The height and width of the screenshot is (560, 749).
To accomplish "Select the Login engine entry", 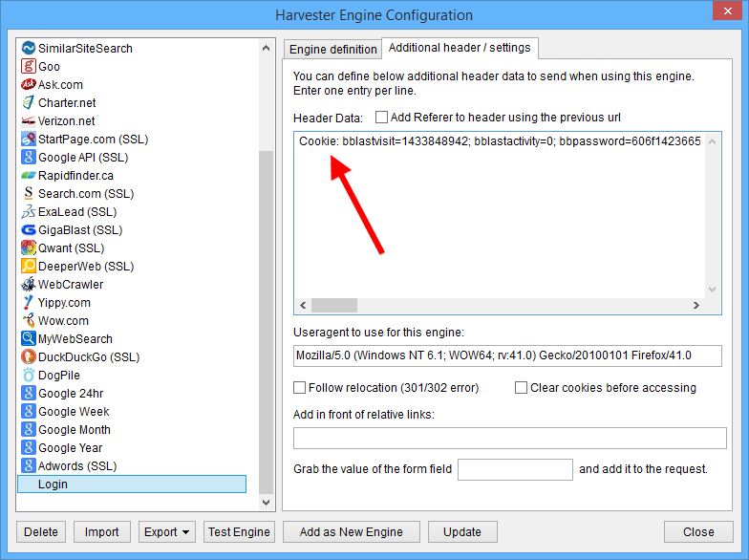I will [132, 484].
